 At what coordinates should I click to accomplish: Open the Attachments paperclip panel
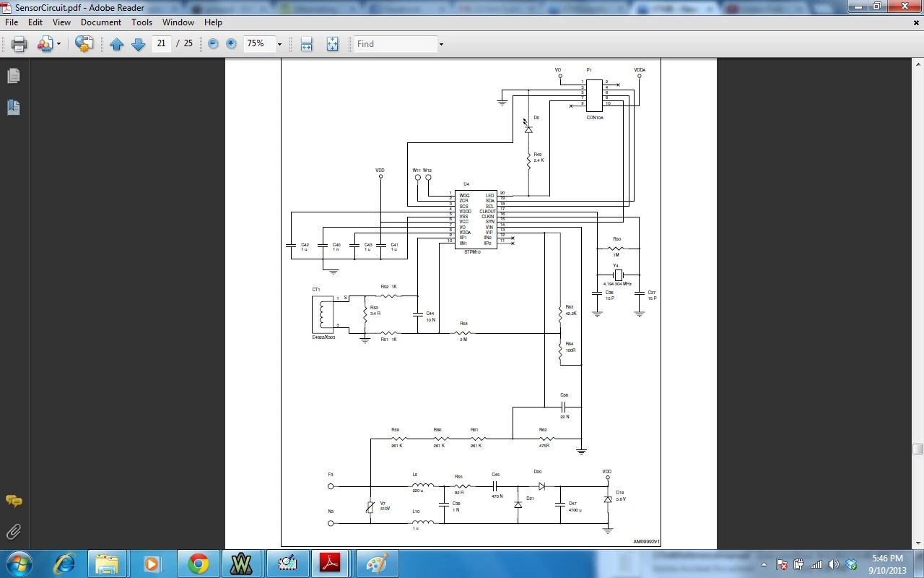coord(14,532)
